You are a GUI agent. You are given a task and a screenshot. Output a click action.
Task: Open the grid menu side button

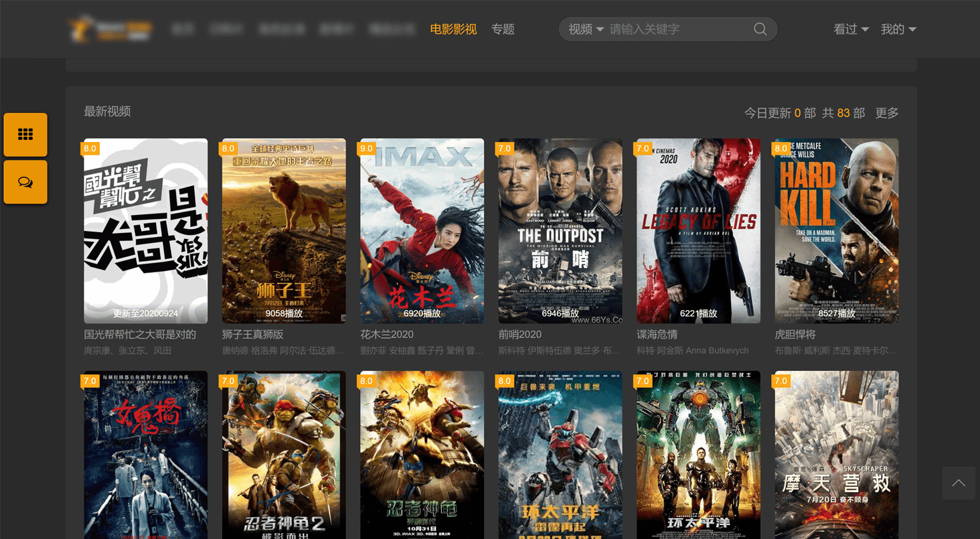[25, 135]
